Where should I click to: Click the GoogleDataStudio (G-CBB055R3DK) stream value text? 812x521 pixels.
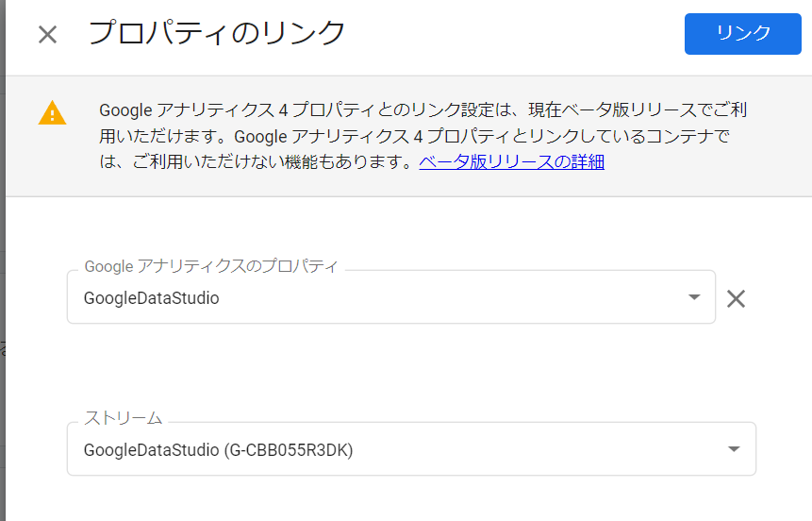(x=218, y=450)
